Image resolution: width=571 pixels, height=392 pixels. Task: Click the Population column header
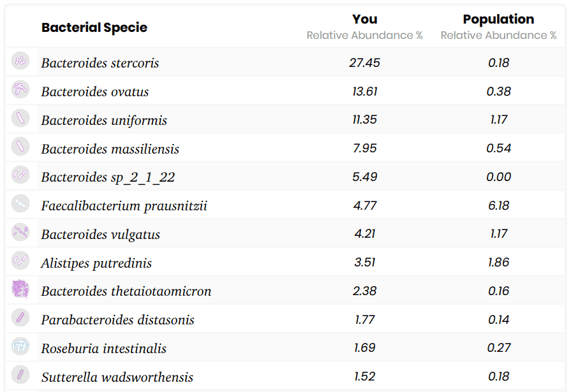(498, 19)
